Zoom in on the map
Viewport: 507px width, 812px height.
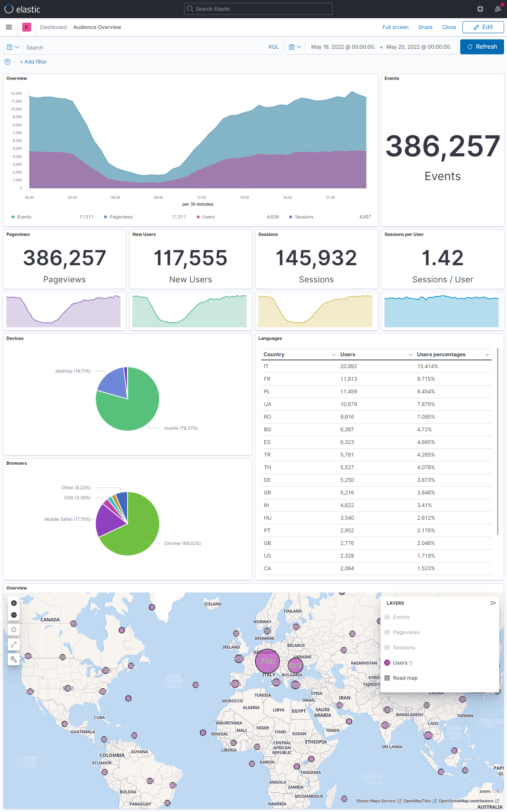[14, 603]
